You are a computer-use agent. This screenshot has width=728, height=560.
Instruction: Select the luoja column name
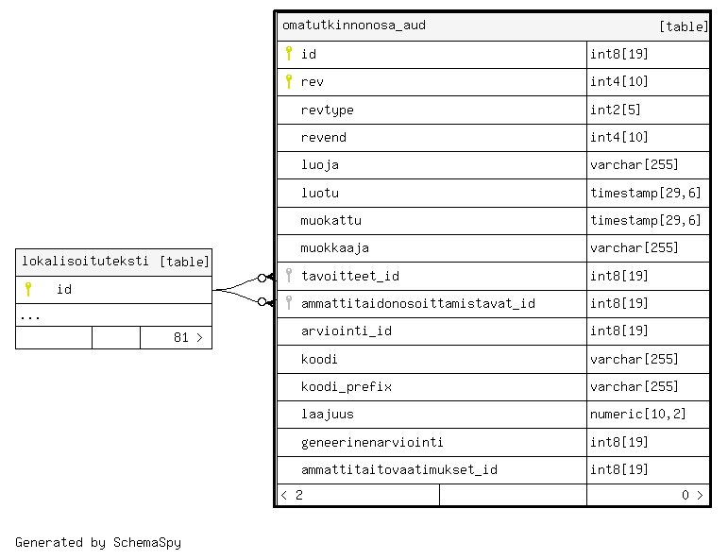[x=320, y=164]
